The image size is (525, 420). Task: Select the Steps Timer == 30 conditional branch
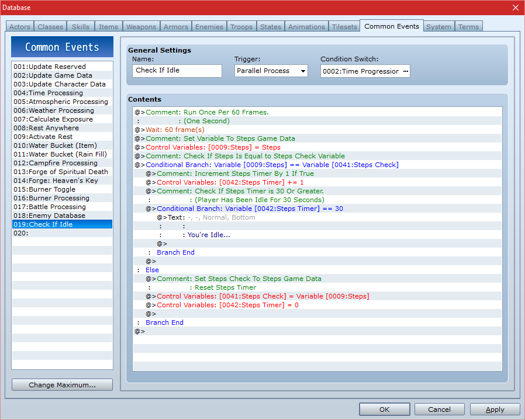click(317, 209)
